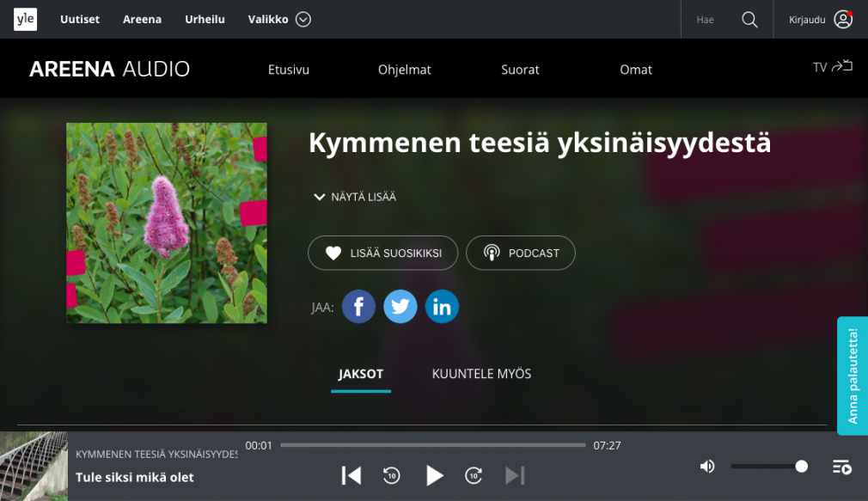
Task: Click the Hae search input field
Action: [x=707, y=20]
